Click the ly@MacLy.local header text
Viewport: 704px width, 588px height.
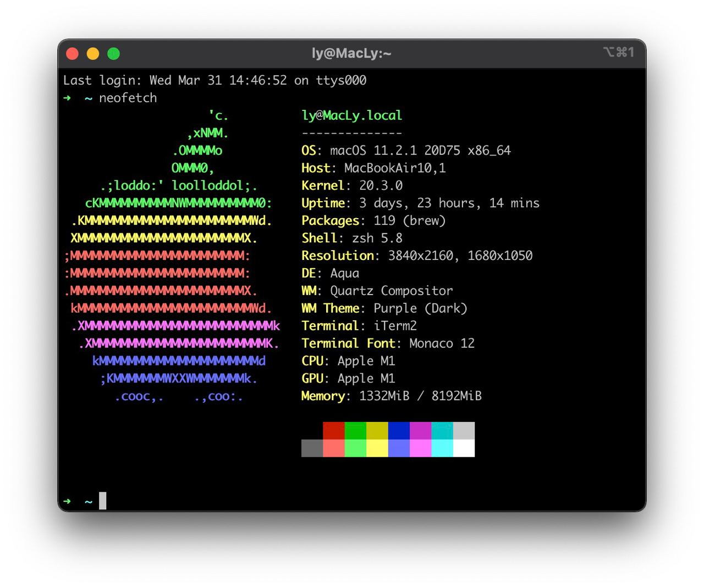click(x=352, y=115)
